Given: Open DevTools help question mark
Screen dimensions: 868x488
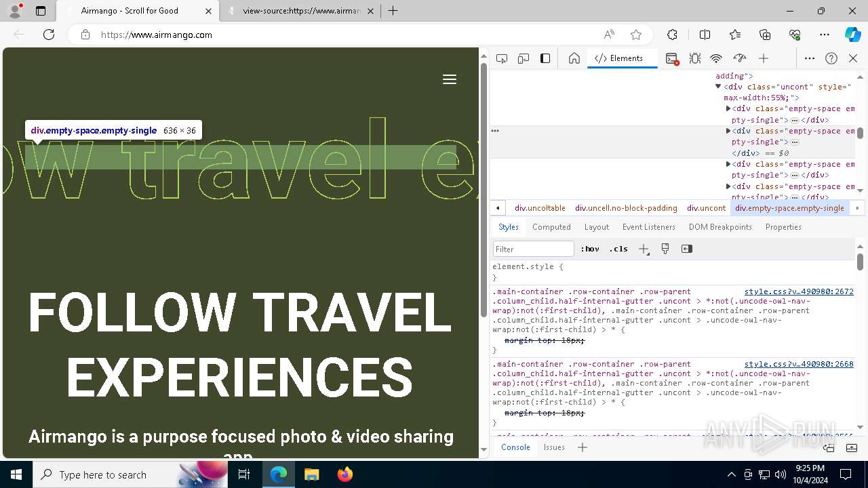Looking at the screenshot, I should (x=831, y=58).
